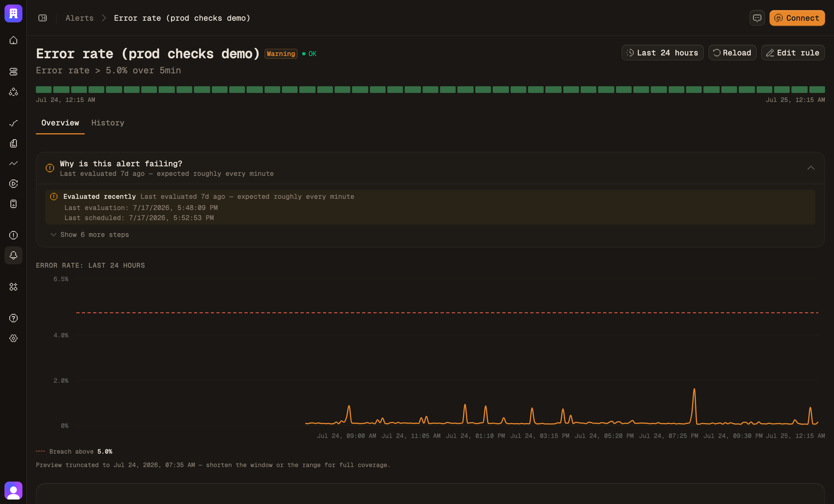Click the 6.5% y-axis label

point(61,279)
